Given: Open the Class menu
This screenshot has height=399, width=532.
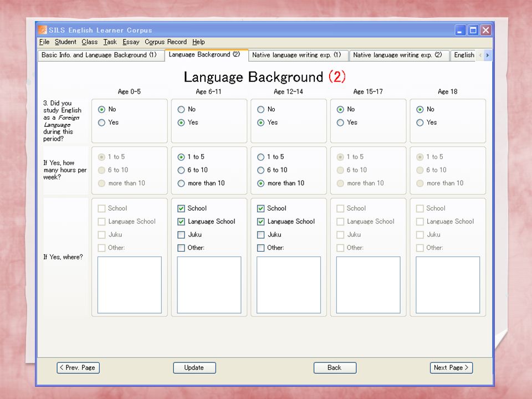Looking at the screenshot, I should [x=90, y=42].
